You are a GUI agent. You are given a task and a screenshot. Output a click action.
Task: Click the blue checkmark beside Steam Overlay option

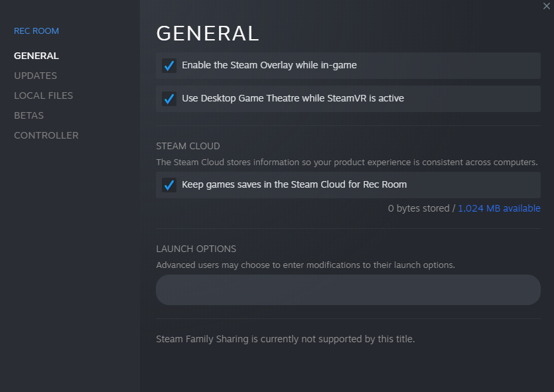[169, 65]
